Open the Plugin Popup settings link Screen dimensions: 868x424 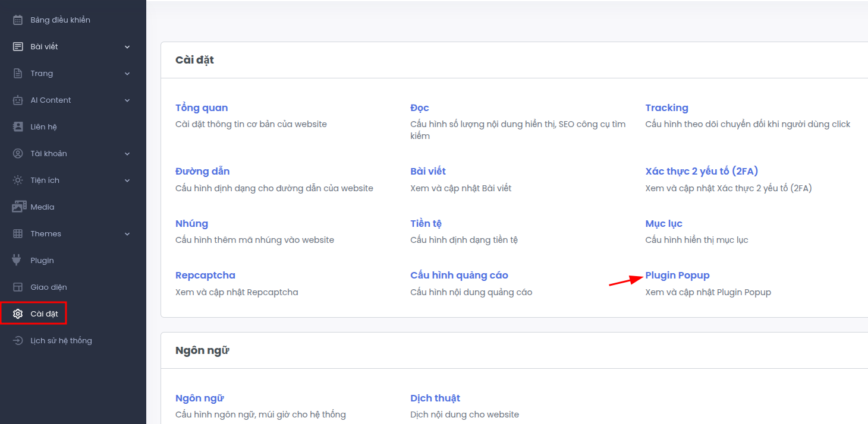click(678, 275)
